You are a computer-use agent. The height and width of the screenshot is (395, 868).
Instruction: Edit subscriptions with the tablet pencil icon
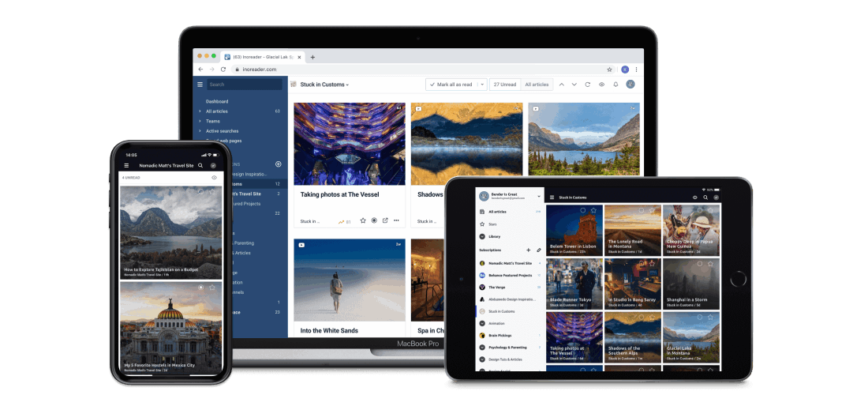539,250
